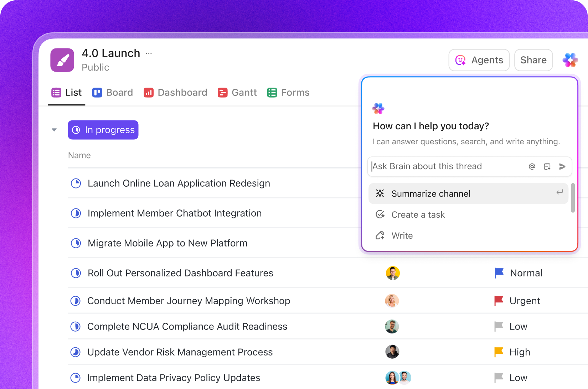Open task Complete NCUA Compliance Audit Readiness
This screenshot has height=389, width=588.
(x=187, y=327)
